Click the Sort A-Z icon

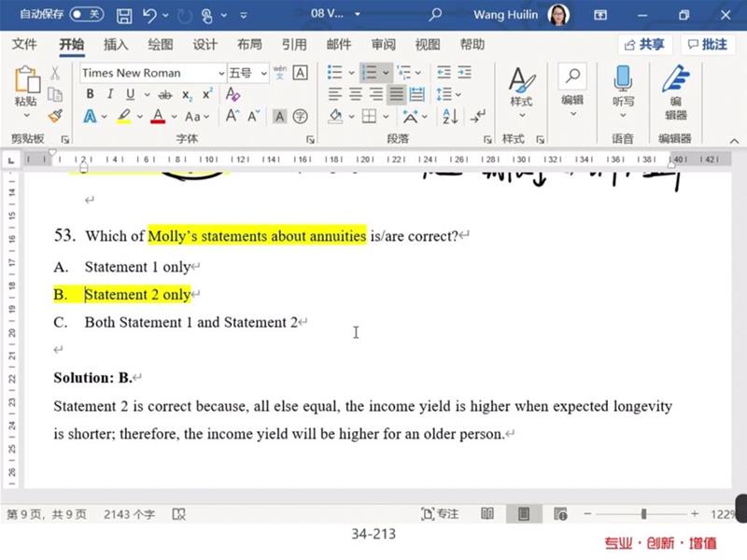click(x=450, y=116)
